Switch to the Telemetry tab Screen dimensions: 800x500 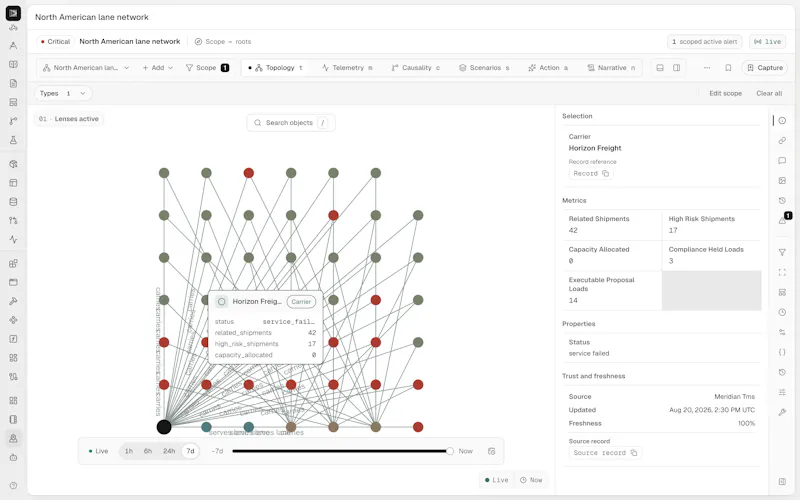pyautogui.click(x=347, y=68)
